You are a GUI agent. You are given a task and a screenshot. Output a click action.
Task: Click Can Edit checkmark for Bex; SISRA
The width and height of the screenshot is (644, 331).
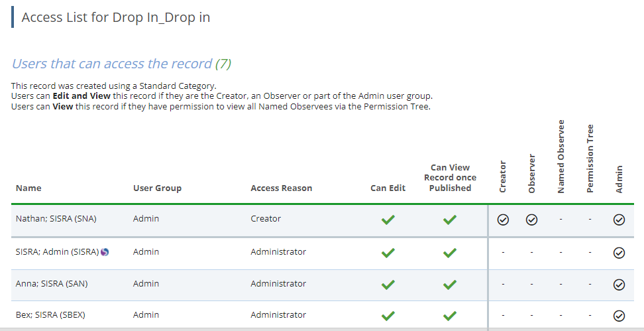[x=388, y=316]
